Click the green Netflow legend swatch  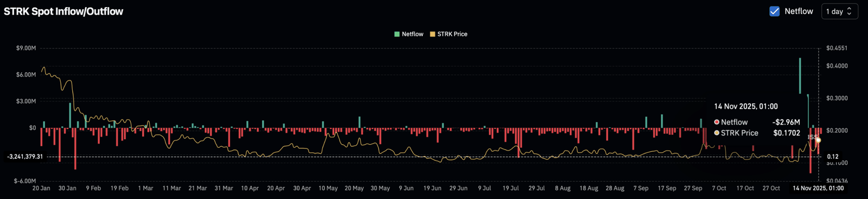click(397, 34)
